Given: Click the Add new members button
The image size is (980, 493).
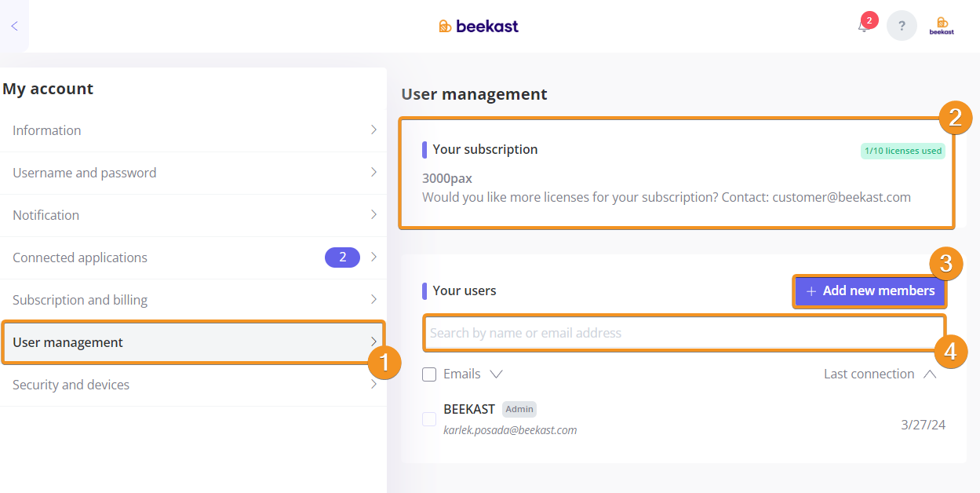Looking at the screenshot, I should coord(869,291).
